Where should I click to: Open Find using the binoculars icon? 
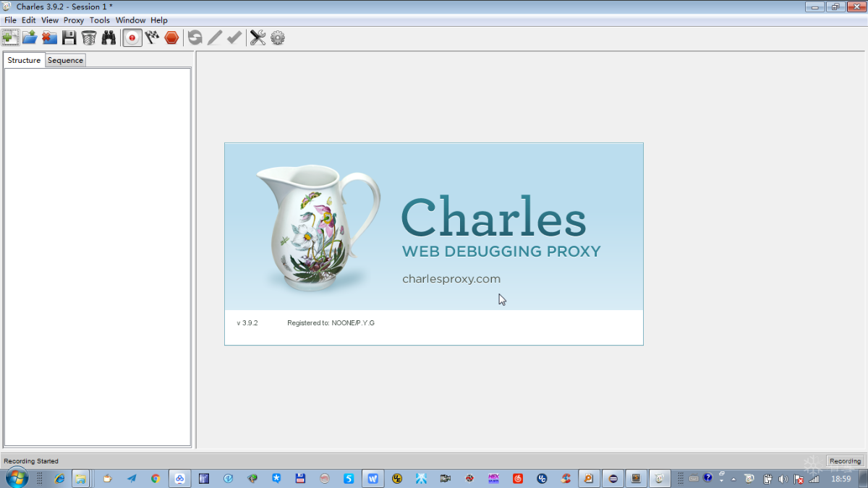click(x=109, y=38)
